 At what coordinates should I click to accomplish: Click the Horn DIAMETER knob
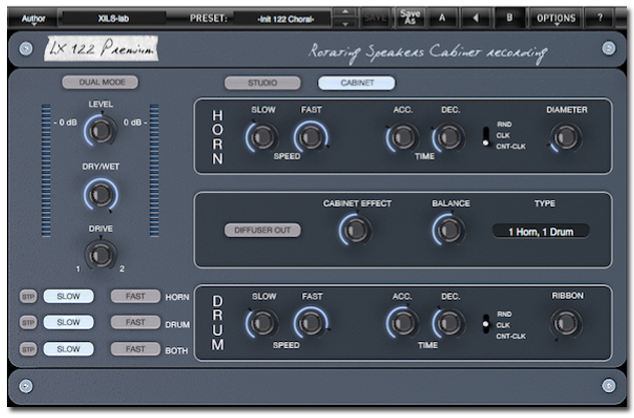pos(566,137)
